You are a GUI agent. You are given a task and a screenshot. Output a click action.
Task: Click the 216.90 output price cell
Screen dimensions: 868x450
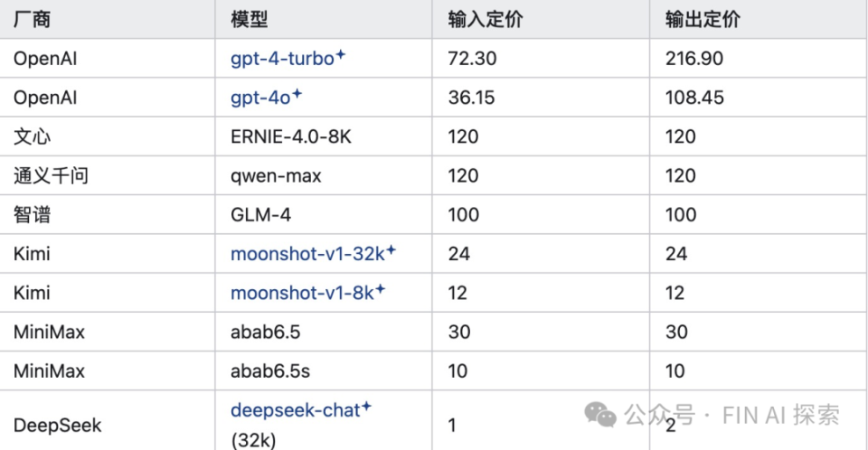pos(758,59)
